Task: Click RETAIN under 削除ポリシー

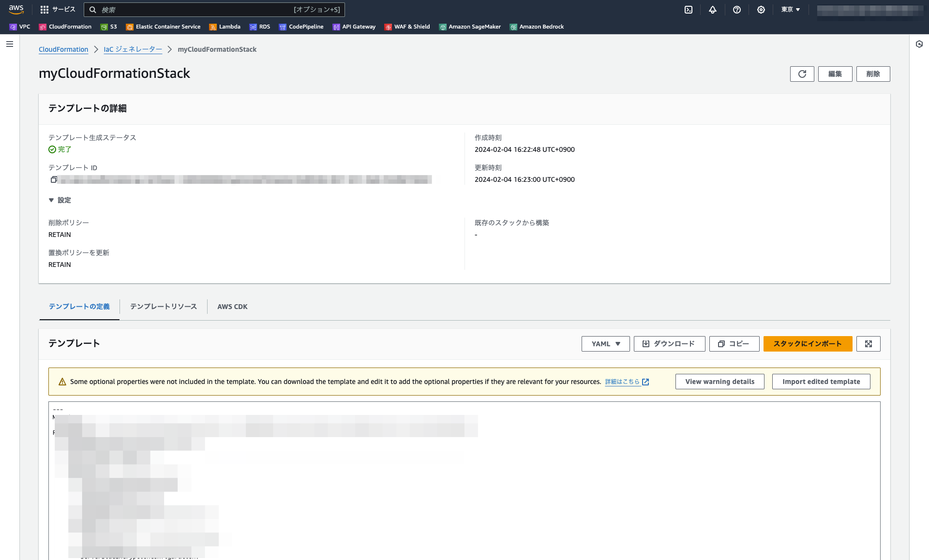Action: (60, 235)
